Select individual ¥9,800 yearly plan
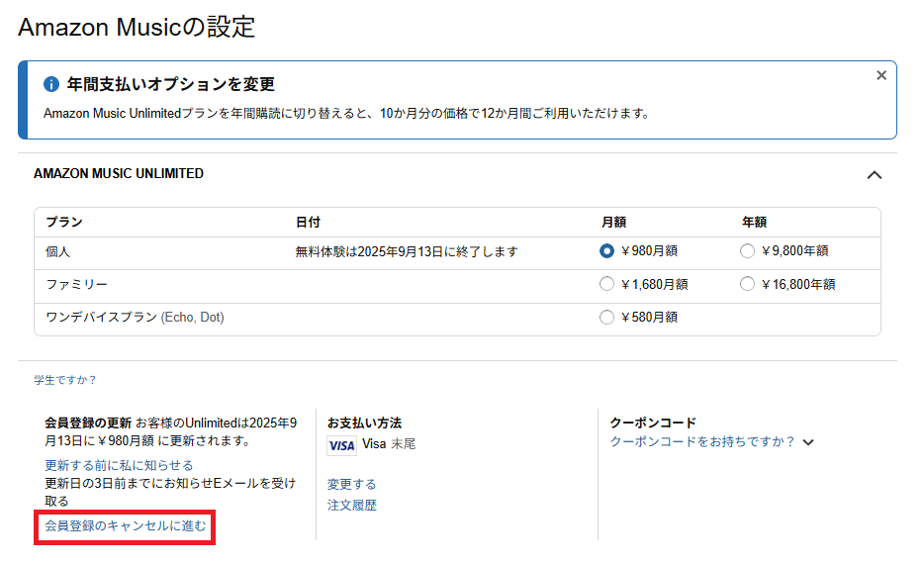 [x=747, y=251]
